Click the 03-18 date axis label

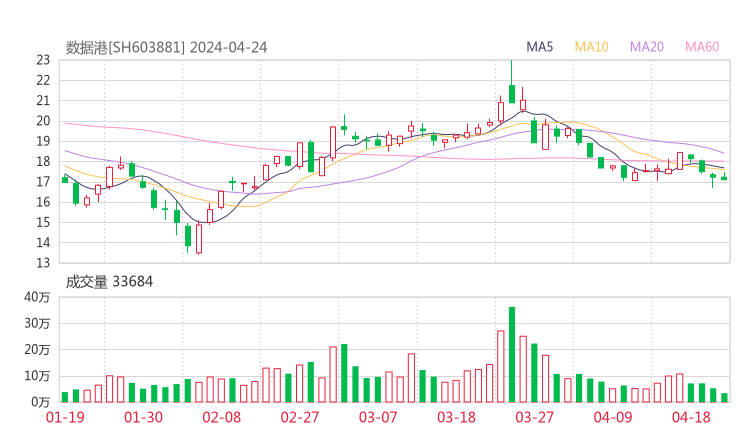pos(456,417)
